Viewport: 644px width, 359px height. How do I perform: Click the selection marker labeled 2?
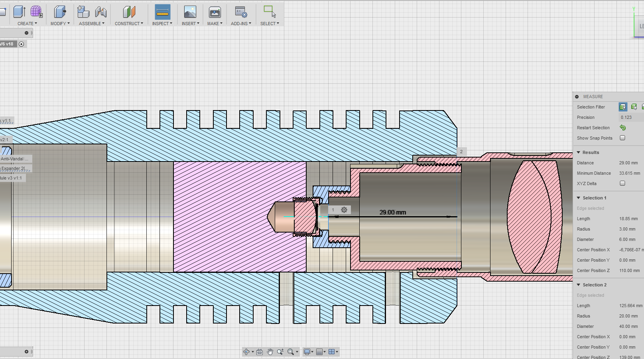(x=461, y=152)
